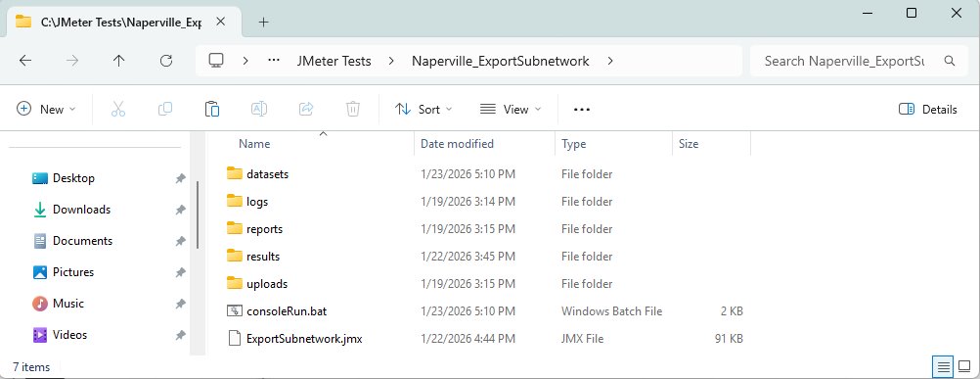Sort by Size column header
The image size is (980, 379).
(689, 144)
